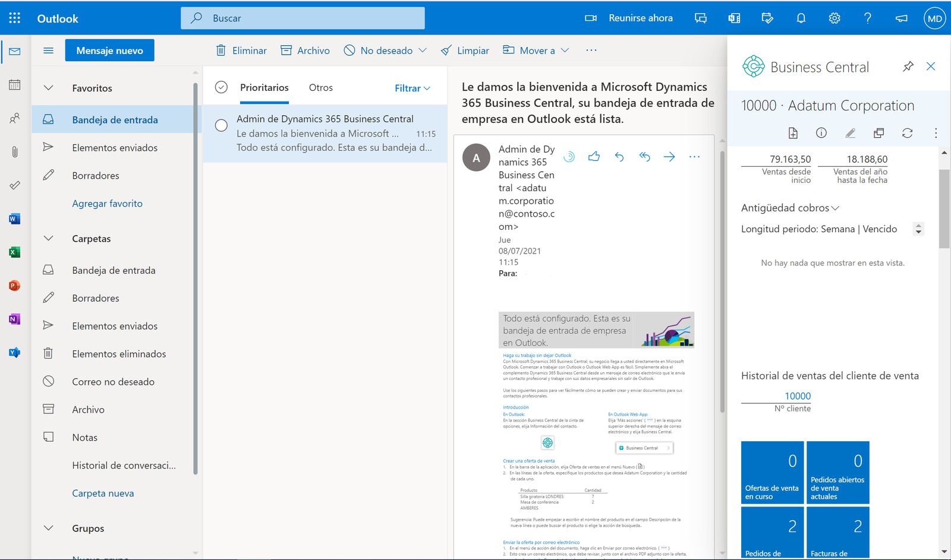Image resolution: width=951 pixels, height=560 pixels.
Task: Click Archivo in the toolbar
Action: [305, 50]
